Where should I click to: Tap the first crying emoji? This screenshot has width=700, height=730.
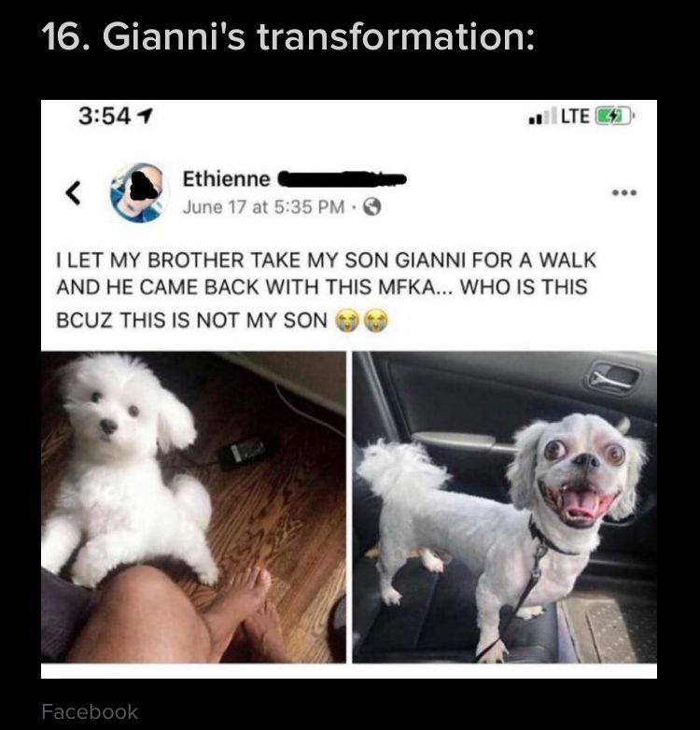(x=348, y=320)
